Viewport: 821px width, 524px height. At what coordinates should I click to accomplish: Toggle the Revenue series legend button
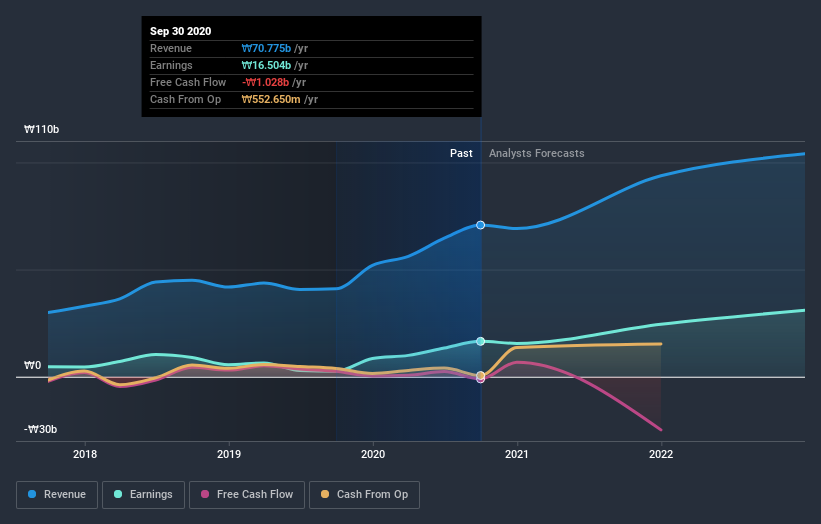click(57, 495)
